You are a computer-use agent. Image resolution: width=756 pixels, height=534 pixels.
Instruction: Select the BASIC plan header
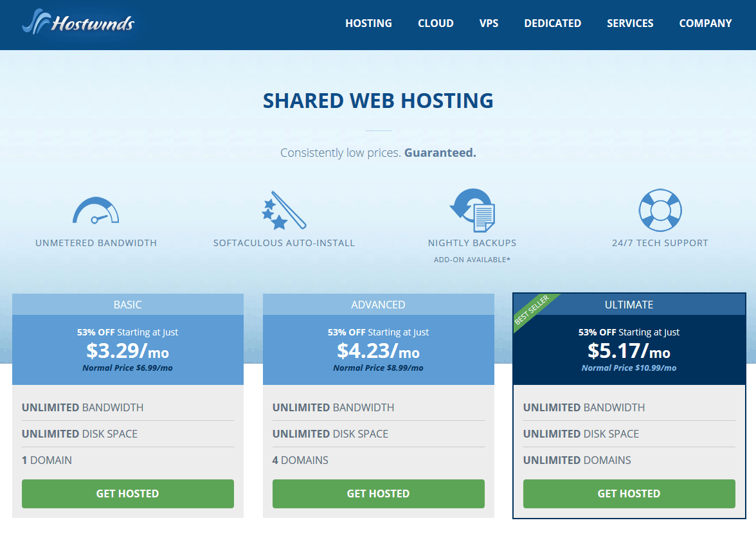(x=128, y=305)
